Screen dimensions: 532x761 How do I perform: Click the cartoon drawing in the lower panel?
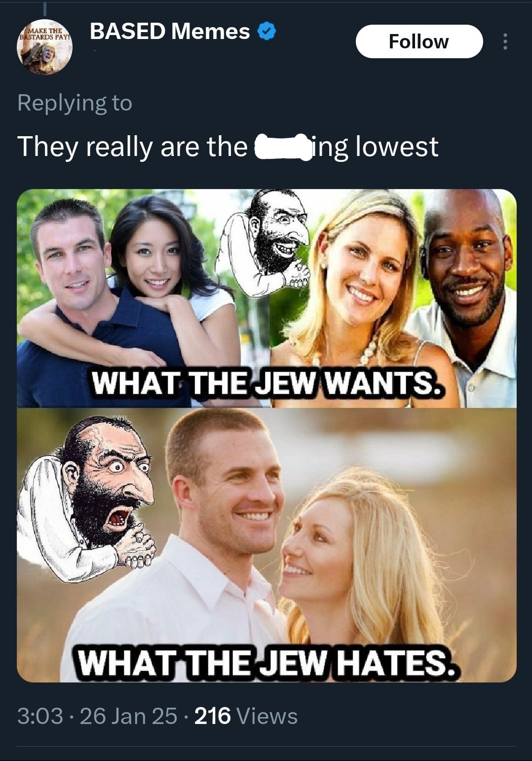(x=86, y=498)
